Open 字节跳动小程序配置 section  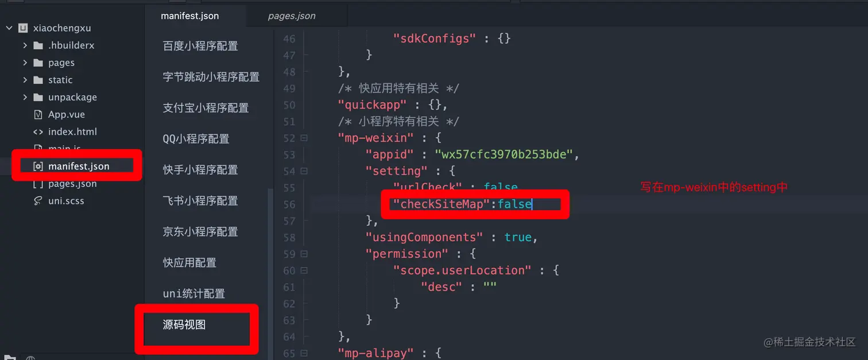211,77
